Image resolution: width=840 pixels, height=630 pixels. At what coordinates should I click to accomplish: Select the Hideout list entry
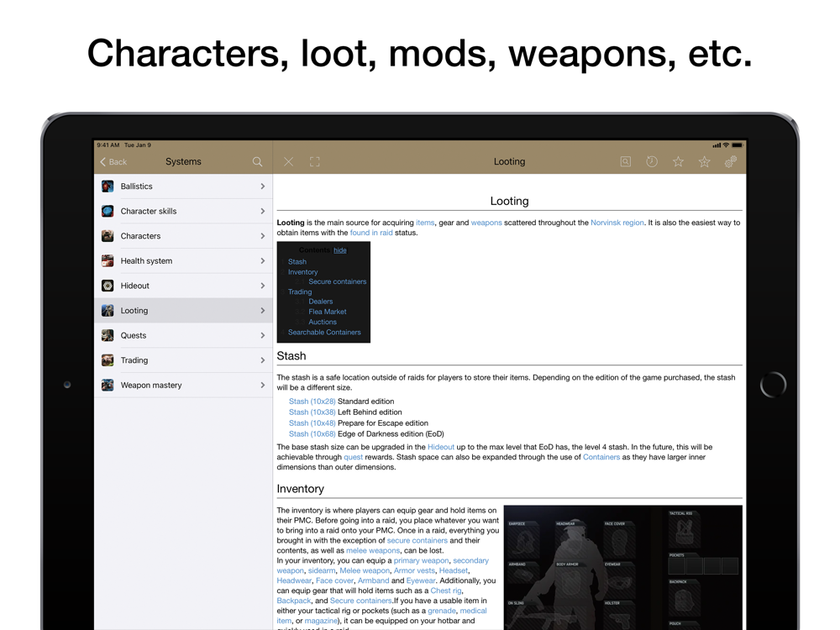(x=183, y=286)
